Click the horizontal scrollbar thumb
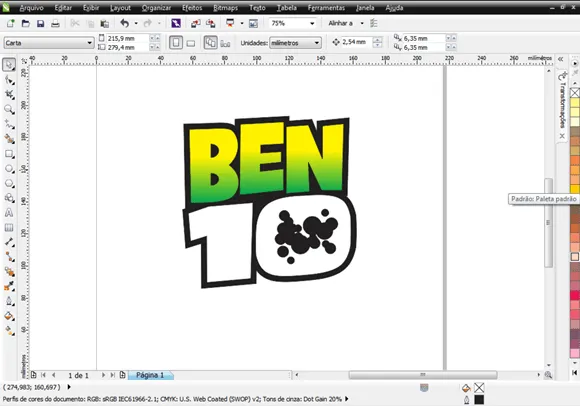 (x=423, y=375)
